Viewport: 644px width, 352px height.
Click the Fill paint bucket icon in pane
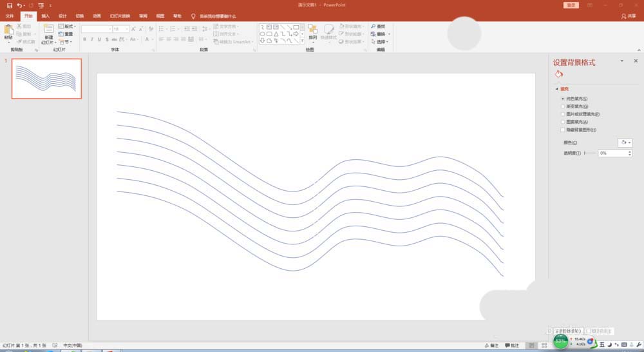(x=558, y=75)
